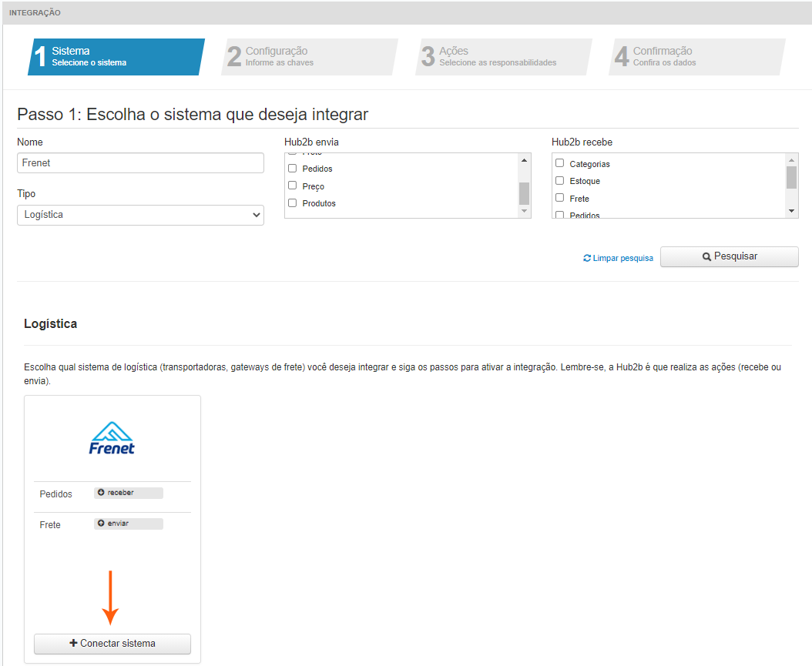This screenshot has width=812, height=666.
Task: Switch to step 2 Configuração tab
Action: [x=309, y=57]
